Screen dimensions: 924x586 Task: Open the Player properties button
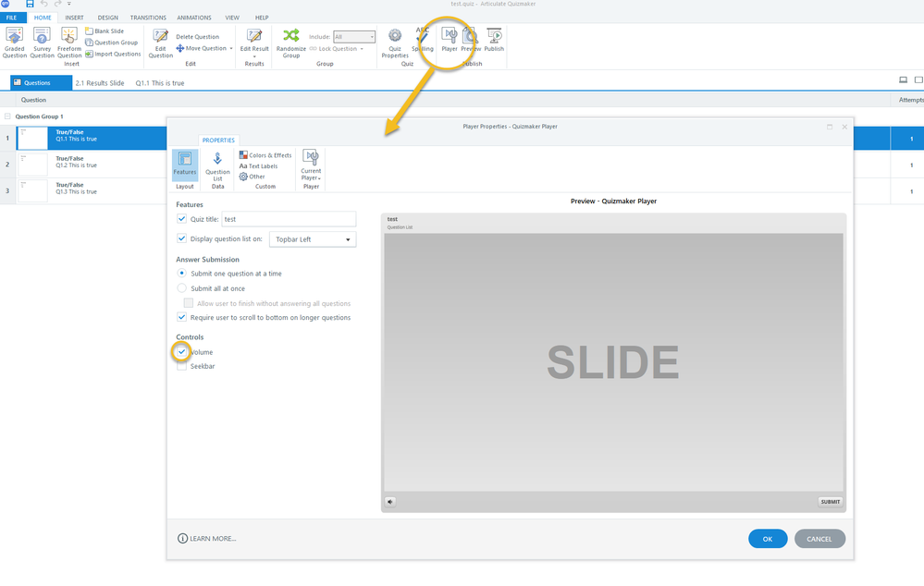click(x=450, y=40)
